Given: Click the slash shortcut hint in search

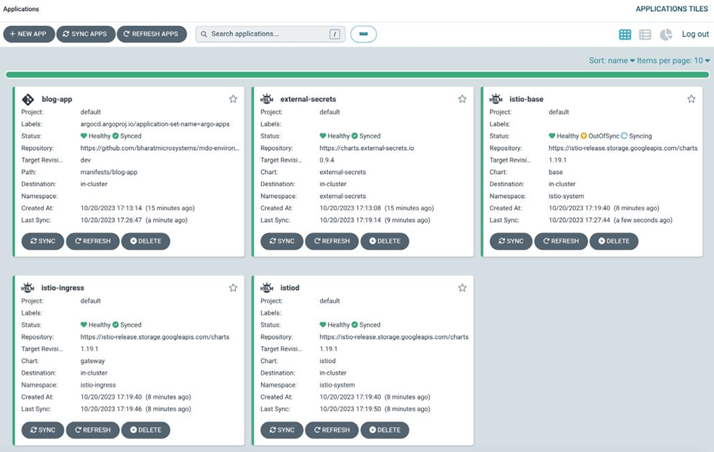Looking at the screenshot, I should [335, 34].
